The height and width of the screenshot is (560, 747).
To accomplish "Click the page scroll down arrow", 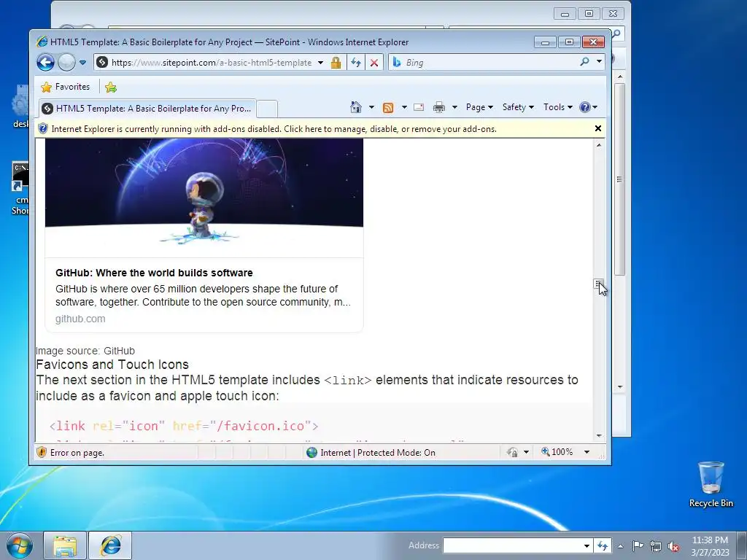I will click(599, 436).
